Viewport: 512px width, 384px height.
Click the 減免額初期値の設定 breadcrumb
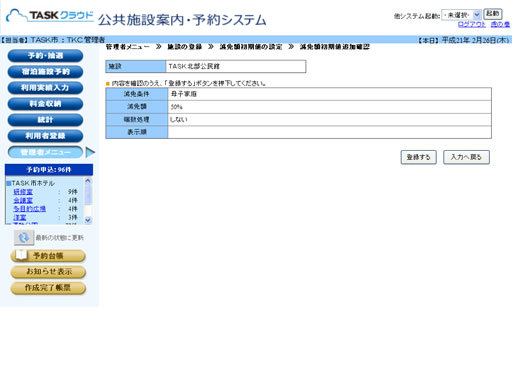[251, 47]
